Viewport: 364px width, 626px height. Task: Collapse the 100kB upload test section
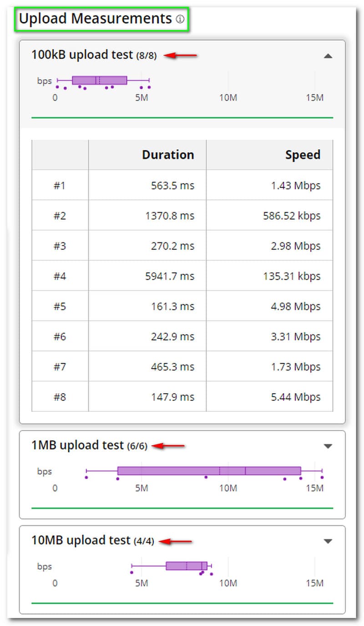(328, 56)
